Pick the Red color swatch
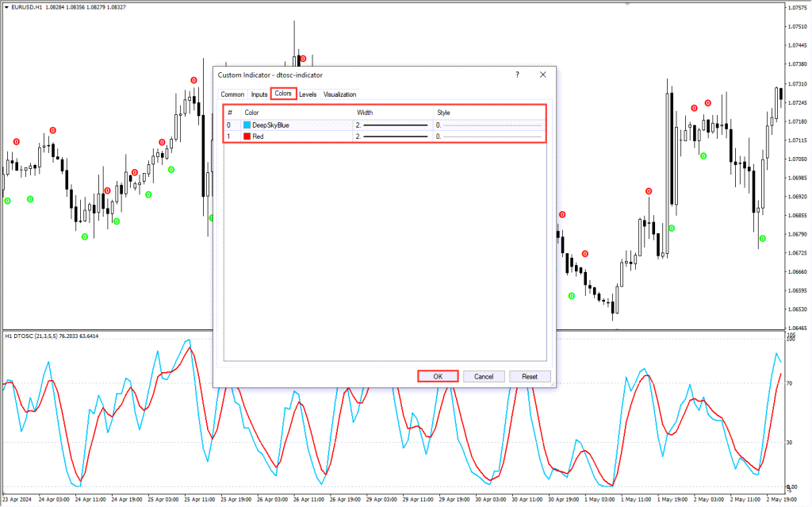The width and height of the screenshot is (812, 507). point(247,136)
